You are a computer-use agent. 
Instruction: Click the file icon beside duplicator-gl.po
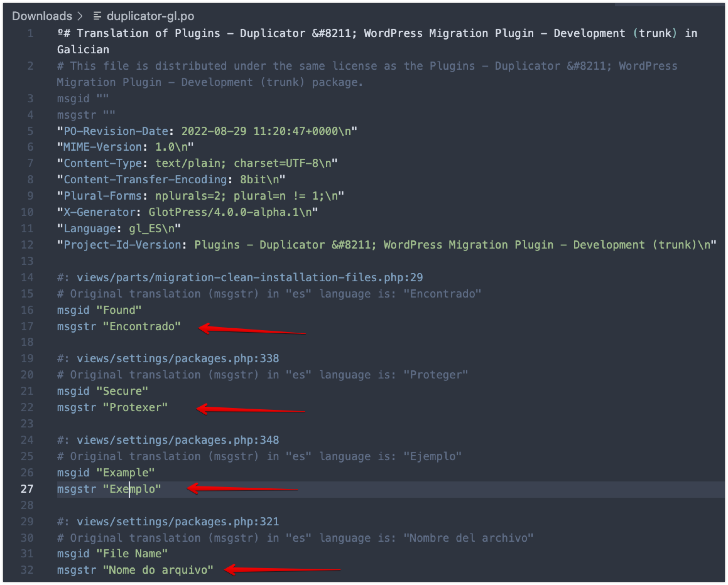click(97, 16)
